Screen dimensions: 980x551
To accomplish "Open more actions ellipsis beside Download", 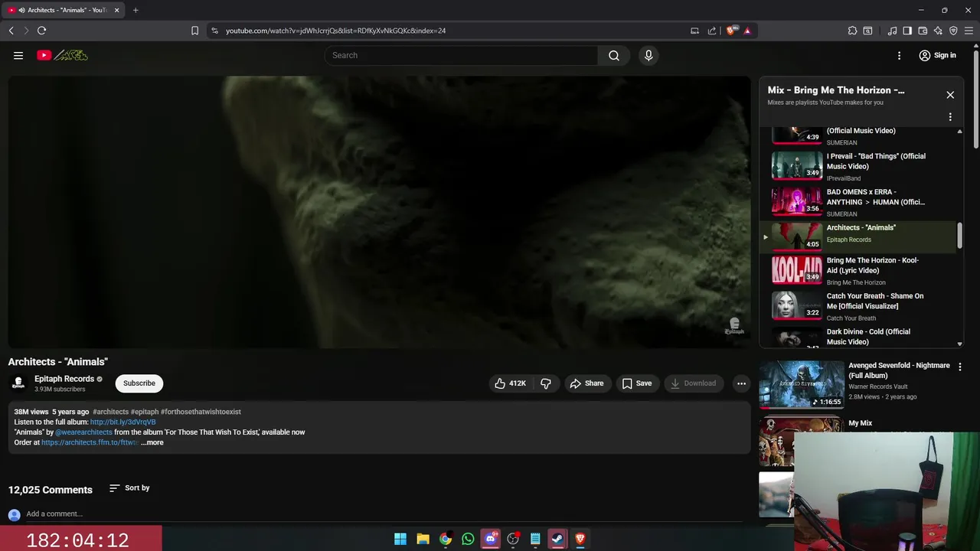I will pos(741,383).
